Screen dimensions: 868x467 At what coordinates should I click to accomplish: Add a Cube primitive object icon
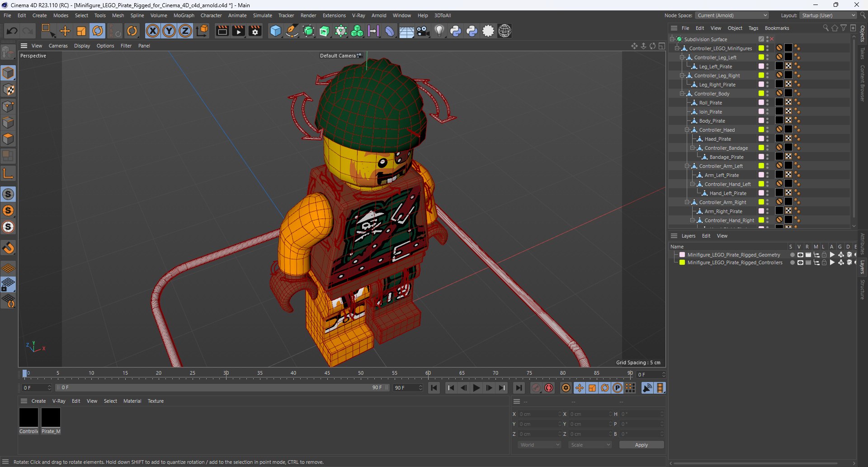click(x=275, y=31)
